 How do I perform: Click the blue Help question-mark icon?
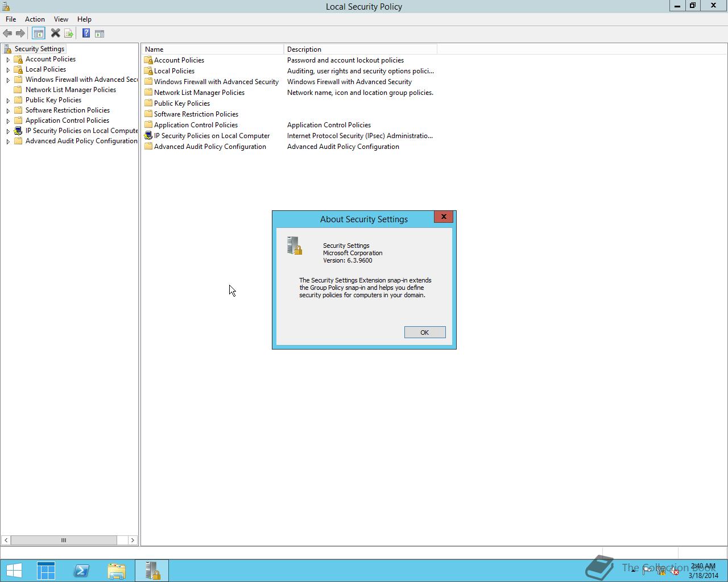coord(86,34)
